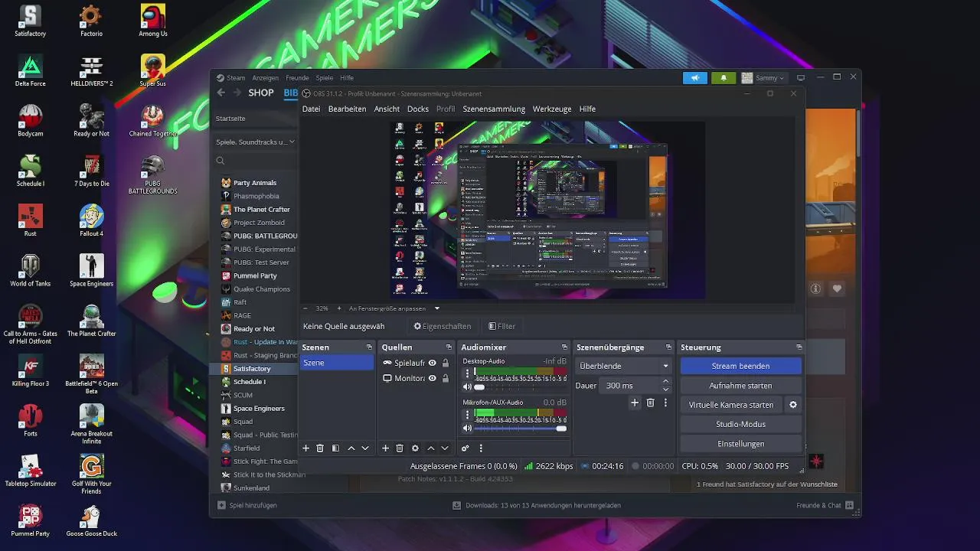The image size is (980, 551).
Task: Move source down in Quellen dock
Action: coord(445,448)
